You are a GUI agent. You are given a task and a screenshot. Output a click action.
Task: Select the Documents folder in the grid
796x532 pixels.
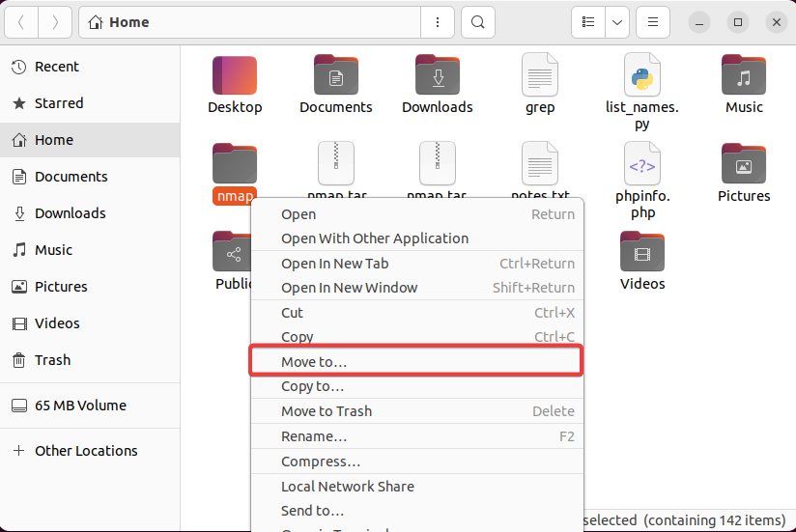pyautogui.click(x=335, y=85)
